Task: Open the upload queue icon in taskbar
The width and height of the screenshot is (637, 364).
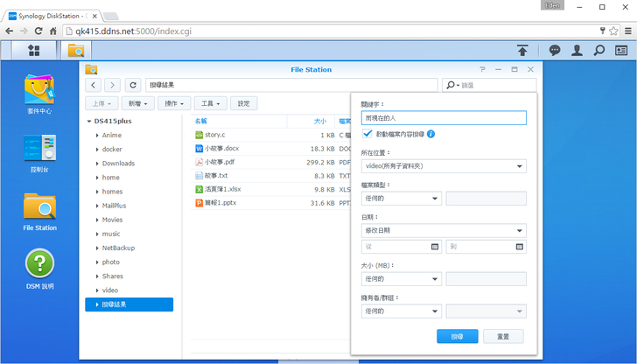Action: pyautogui.click(x=522, y=51)
